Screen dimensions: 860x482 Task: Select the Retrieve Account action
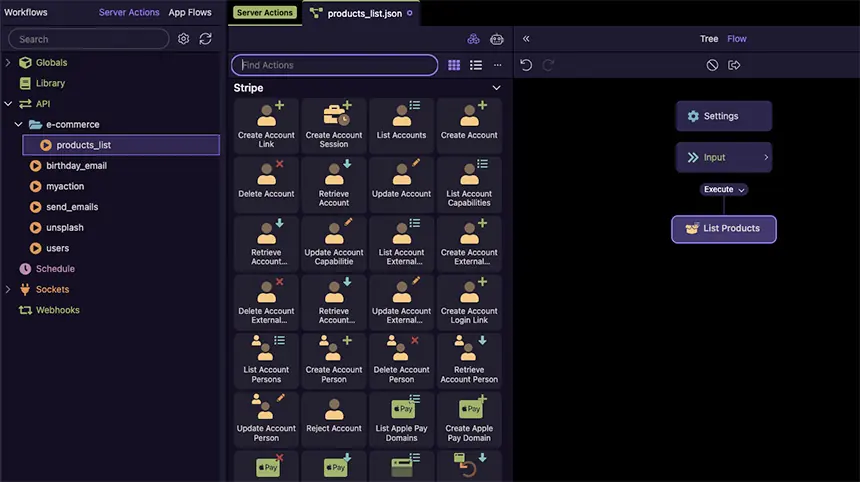pos(333,184)
